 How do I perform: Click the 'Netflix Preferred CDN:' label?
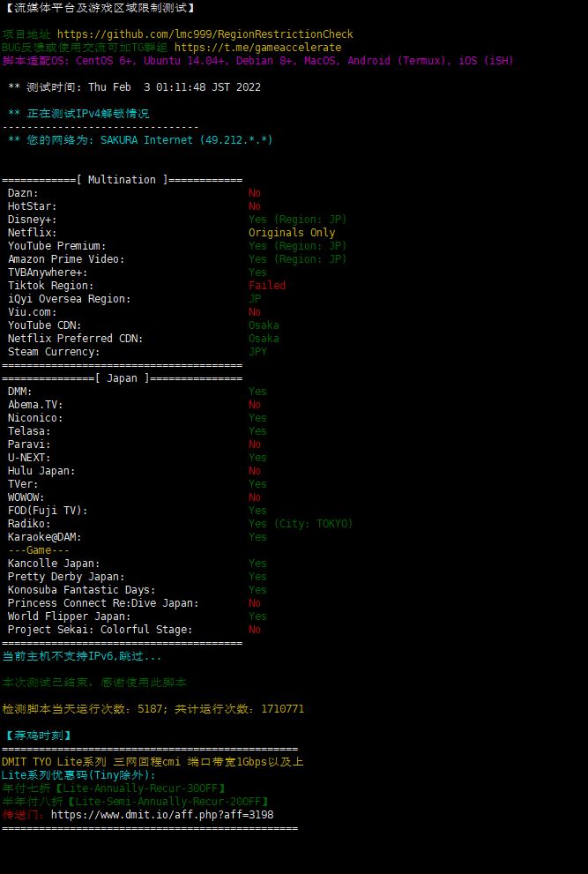[x=75, y=339]
